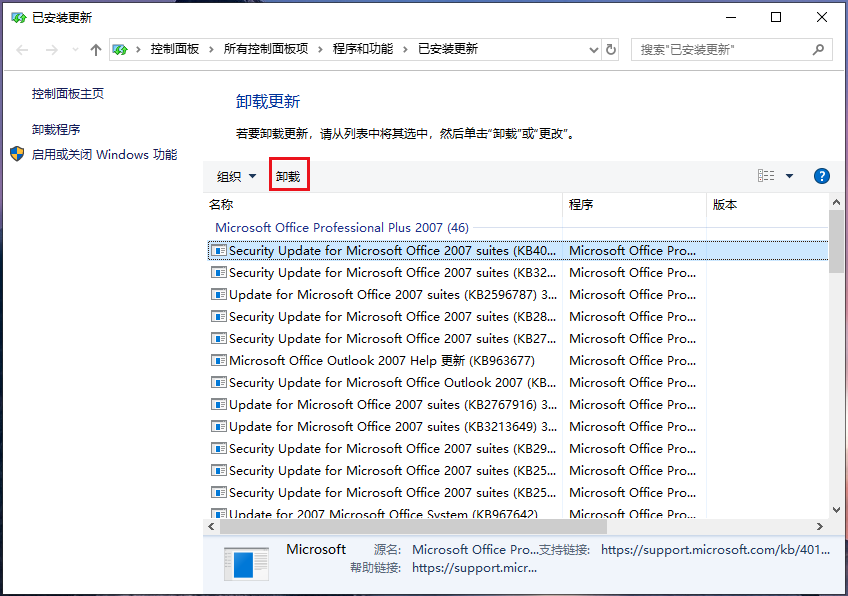Click the 已安装更新 title bar icon
Screen dimensions: 848x596
[x=19, y=18]
